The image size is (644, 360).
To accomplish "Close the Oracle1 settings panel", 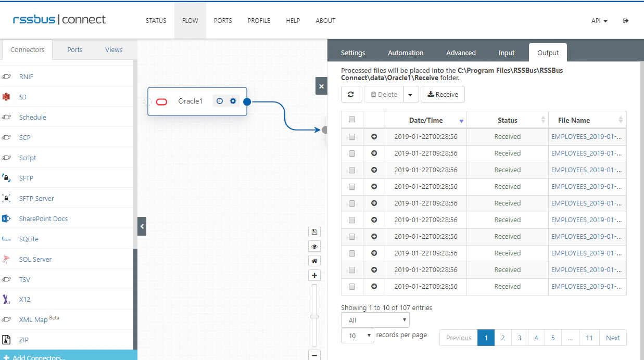I will (x=321, y=86).
